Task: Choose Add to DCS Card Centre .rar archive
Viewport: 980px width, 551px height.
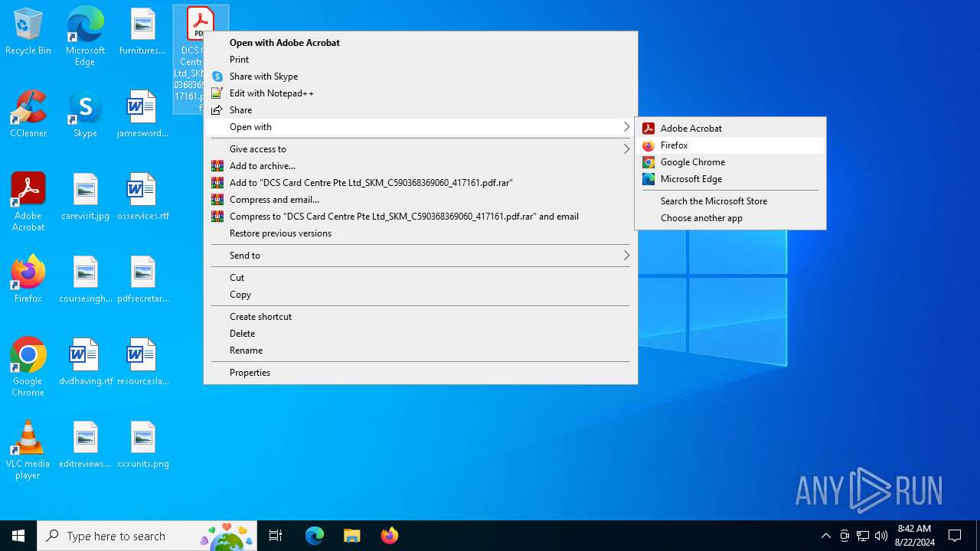Action: (x=420, y=183)
